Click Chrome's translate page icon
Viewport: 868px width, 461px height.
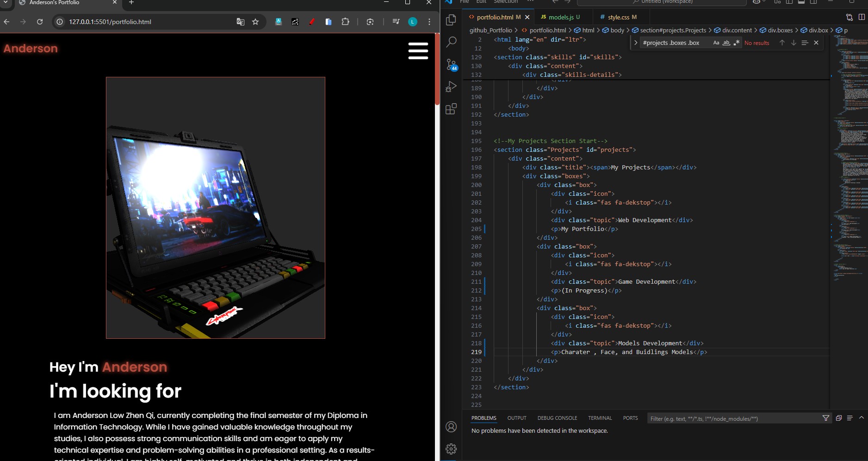(x=240, y=22)
